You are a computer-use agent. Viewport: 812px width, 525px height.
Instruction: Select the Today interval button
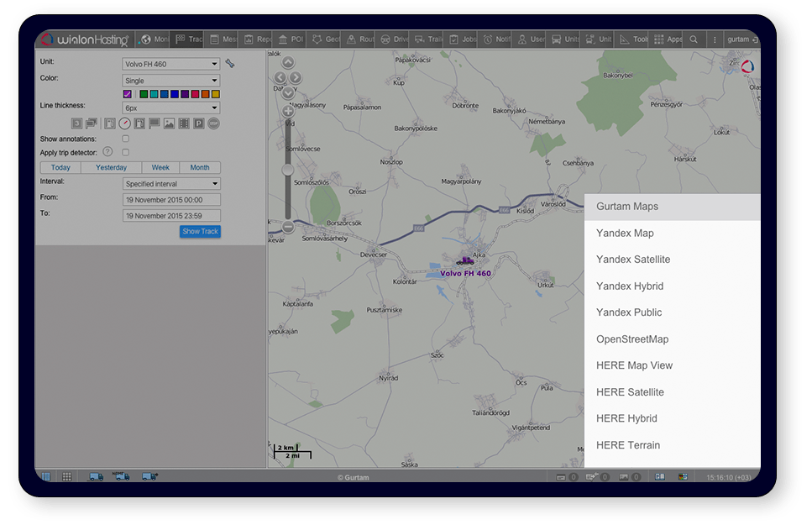pos(60,167)
